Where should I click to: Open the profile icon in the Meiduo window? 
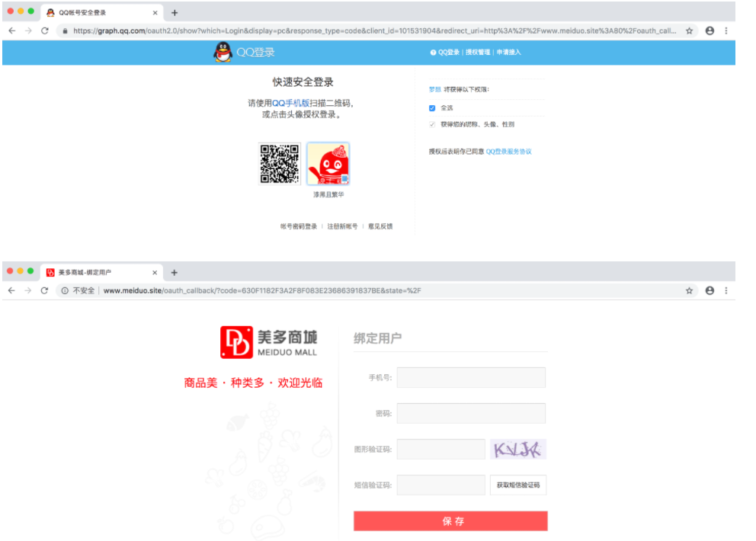[x=710, y=291]
